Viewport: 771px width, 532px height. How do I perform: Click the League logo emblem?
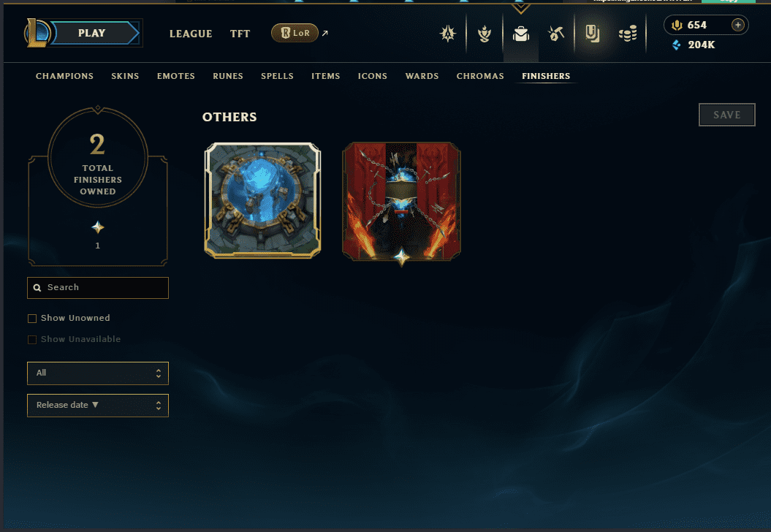[37, 33]
